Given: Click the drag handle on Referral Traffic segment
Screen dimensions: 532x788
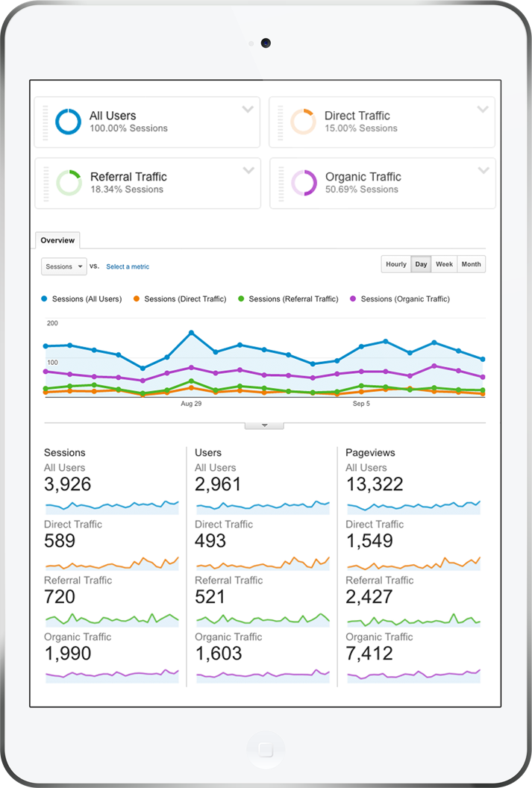Looking at the screenshot, I should click(46, 182).
